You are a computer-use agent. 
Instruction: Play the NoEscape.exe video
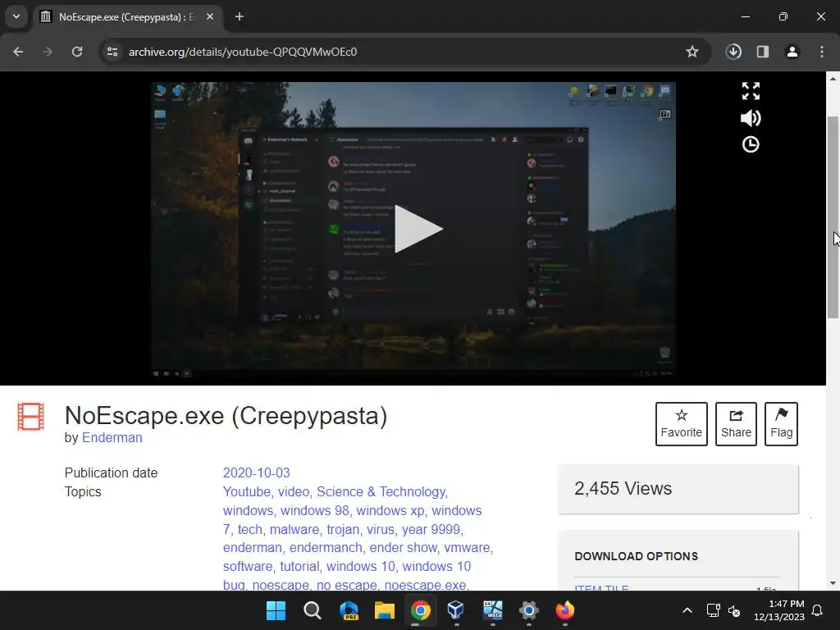tap(418, 229)
